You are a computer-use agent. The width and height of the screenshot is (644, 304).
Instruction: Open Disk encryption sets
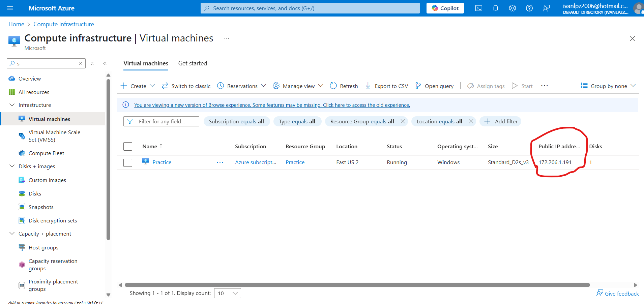[x=53, y=220]
